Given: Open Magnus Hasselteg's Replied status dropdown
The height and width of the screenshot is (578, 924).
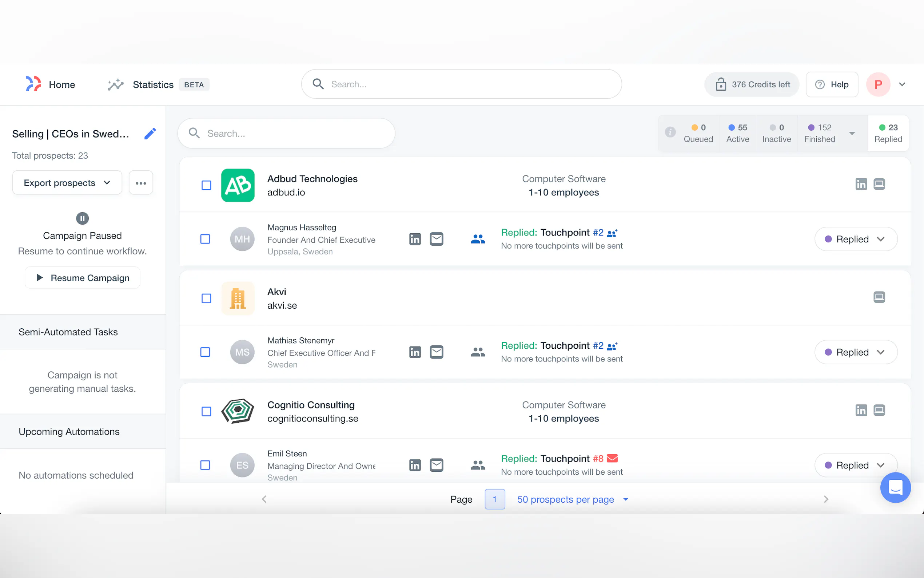Looking at the screenshot, I should [856, 239].
